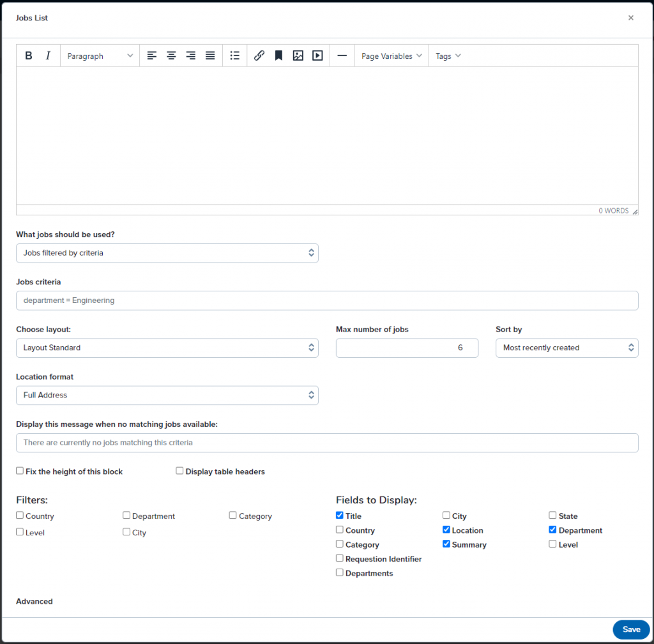The image size is (654, 644).
Task: Toggle bold formatting in editor toolbar
Action: coord(29,56)
